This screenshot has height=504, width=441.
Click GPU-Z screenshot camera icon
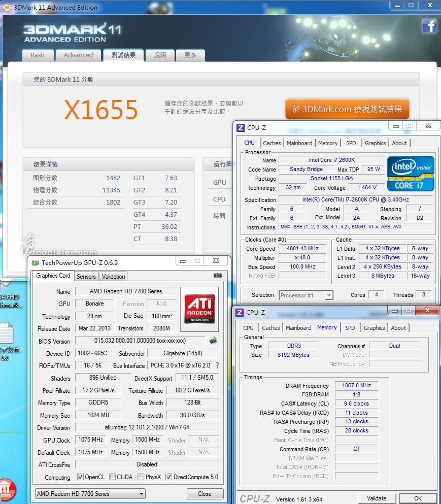[x=218, y=275]
